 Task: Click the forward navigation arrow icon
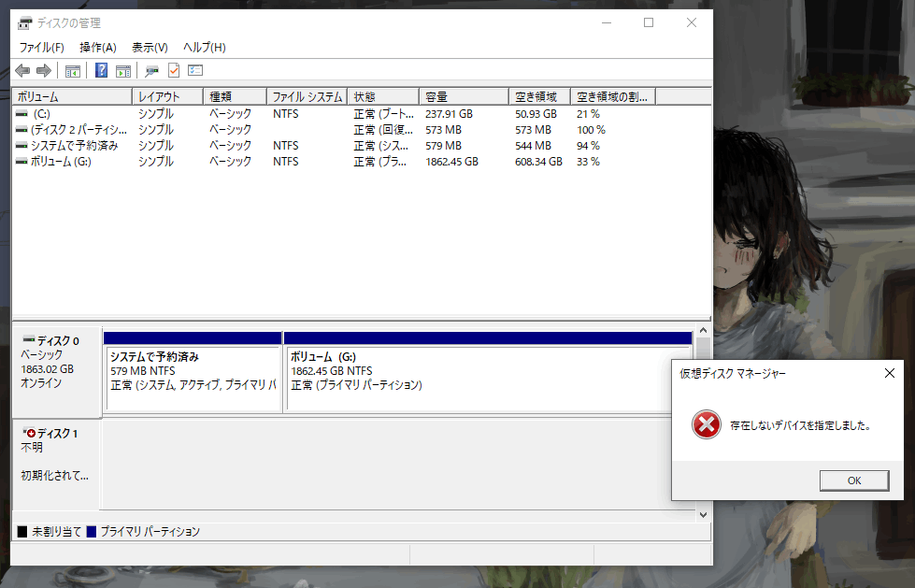(x=42, y=70)
